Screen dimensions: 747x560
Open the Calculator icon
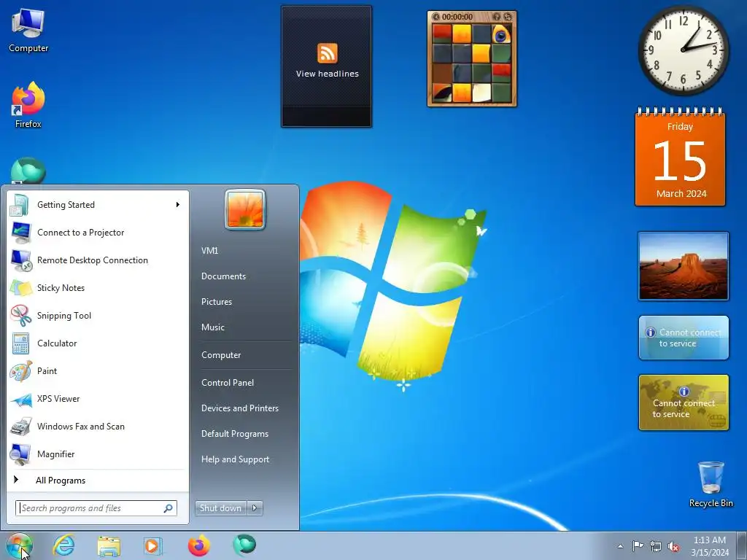[20, 343]
